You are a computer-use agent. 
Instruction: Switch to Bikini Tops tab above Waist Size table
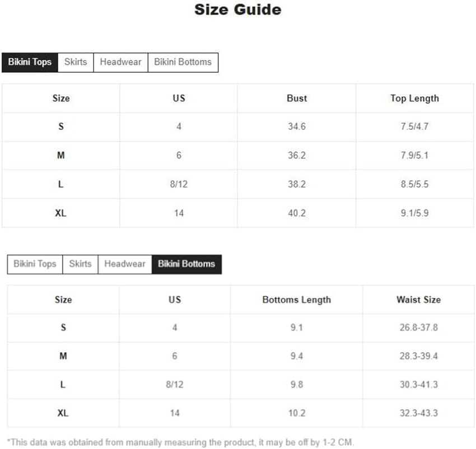pyautogui.click(x=35, y=264)
